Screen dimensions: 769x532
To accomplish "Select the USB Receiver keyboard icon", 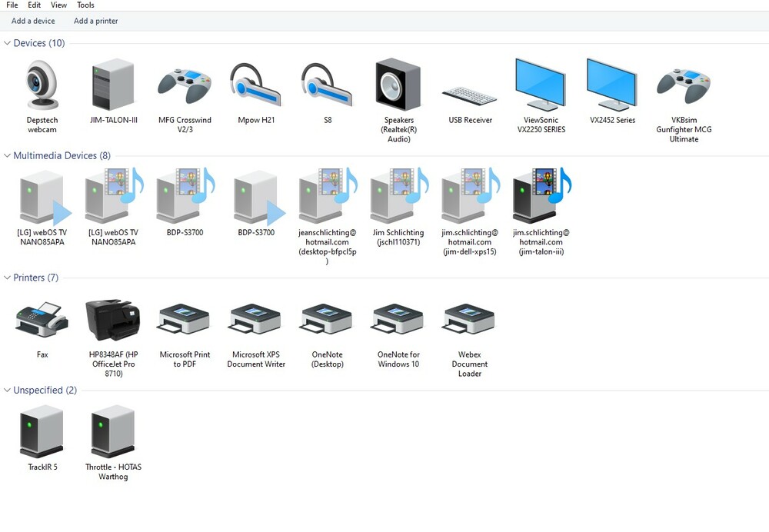I will pos(469,95).
